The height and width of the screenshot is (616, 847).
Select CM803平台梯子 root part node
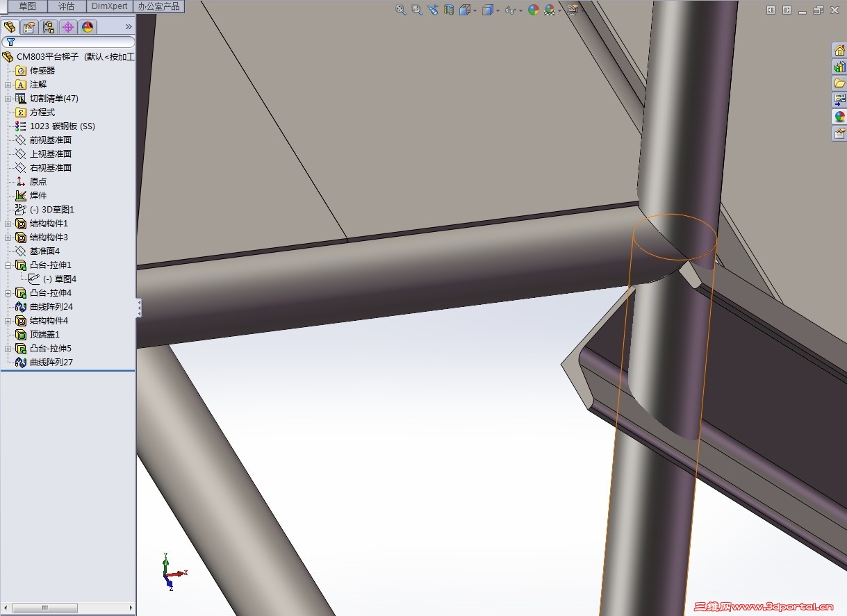(68, 57)
